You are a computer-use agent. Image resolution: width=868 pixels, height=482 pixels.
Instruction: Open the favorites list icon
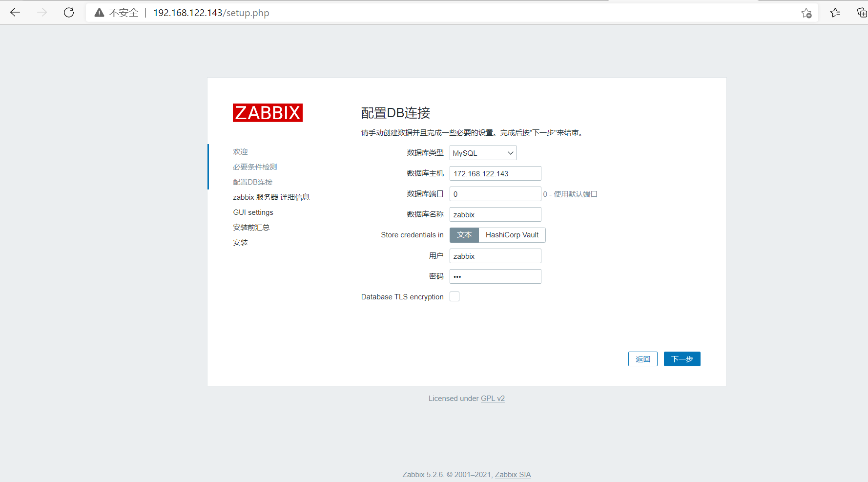835,13
